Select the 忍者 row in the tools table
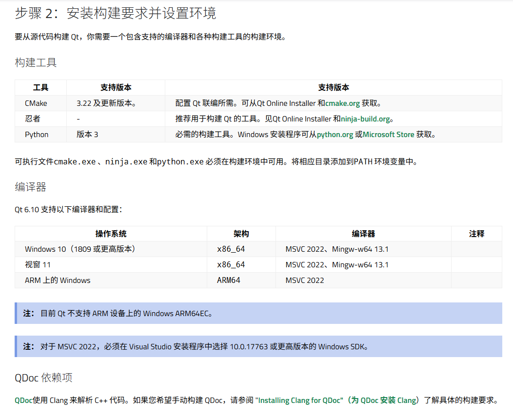The width and height of the screenshot is (513, 420). pos(32,119)
